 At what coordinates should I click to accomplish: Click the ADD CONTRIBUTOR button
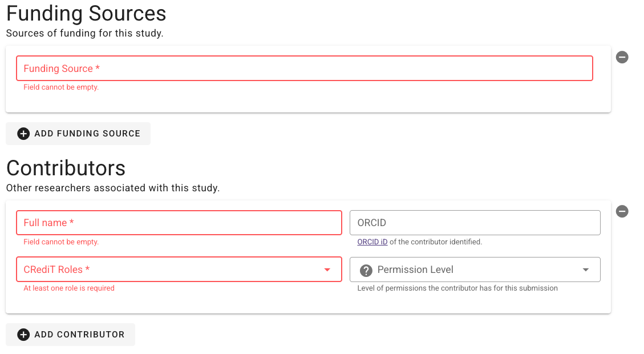pos(70,335)
